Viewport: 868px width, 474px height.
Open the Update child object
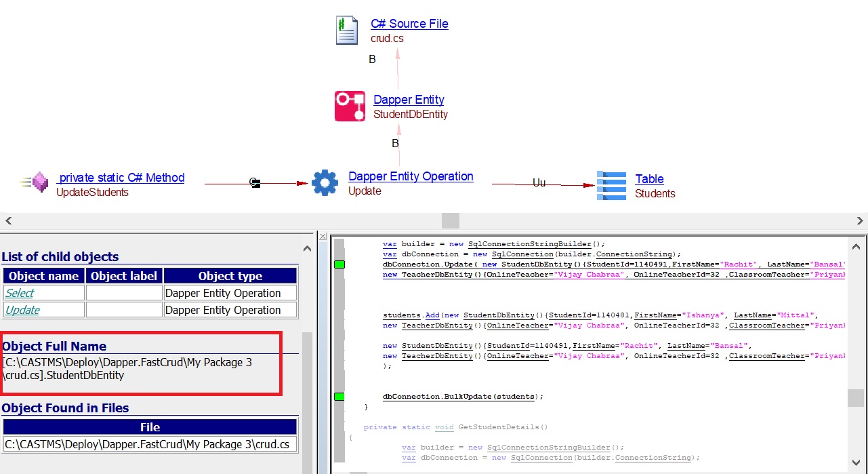[22, 310]
